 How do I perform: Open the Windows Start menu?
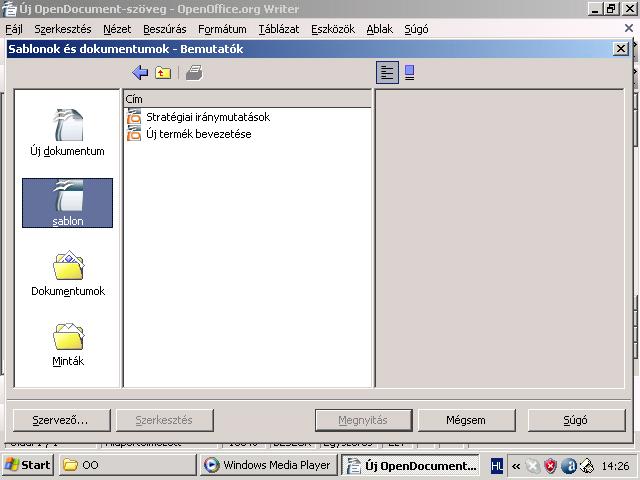(28, 465)
